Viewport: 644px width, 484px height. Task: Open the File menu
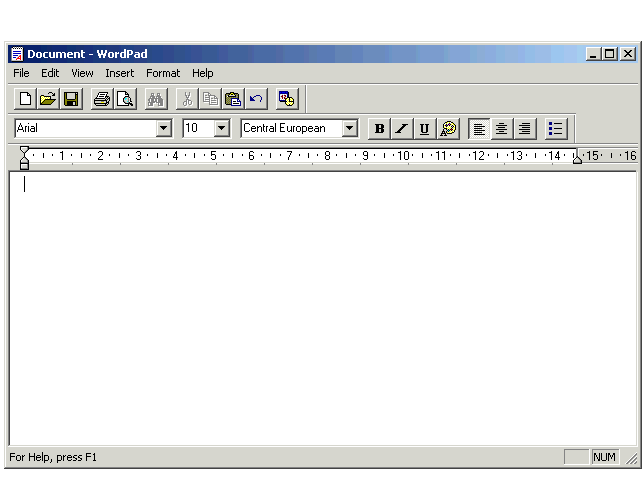click(21, 73)
